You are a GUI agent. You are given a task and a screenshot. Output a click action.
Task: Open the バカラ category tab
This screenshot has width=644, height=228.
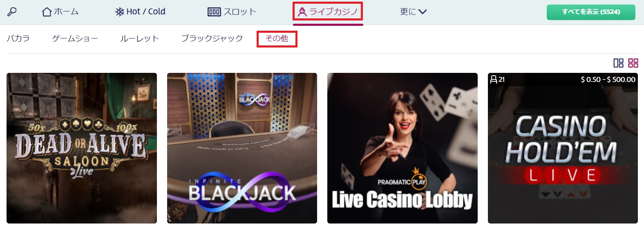pos(18,38)
